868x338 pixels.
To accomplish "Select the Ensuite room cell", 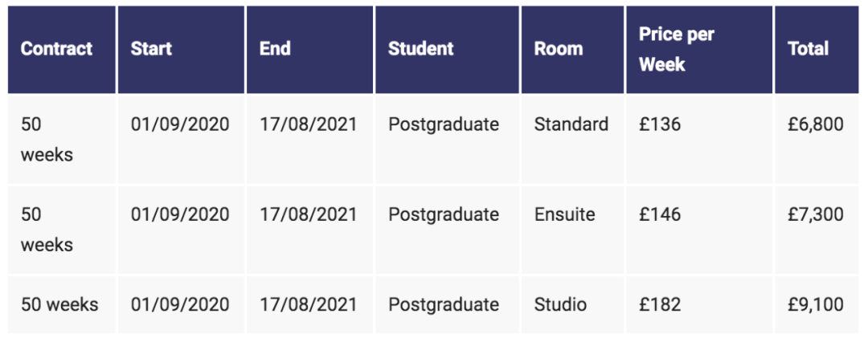I will [565, 214].
